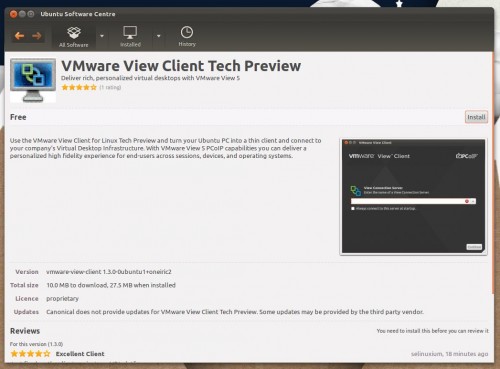Click the VMware View Client app icon

click(33, 80)
